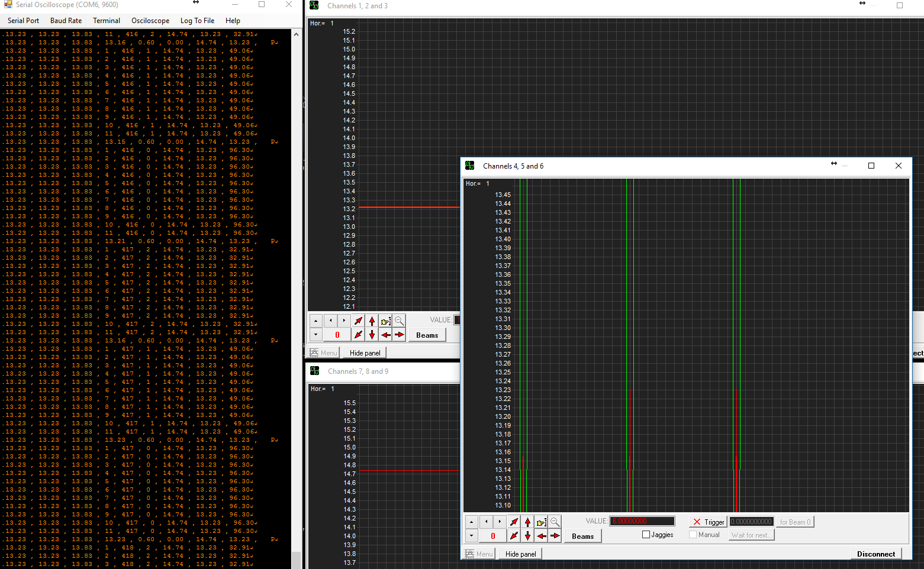Click the small down triangle stepper in Channels 4, 5 and 6
Viewport: 924px width, 569px height.
point(471,536)
